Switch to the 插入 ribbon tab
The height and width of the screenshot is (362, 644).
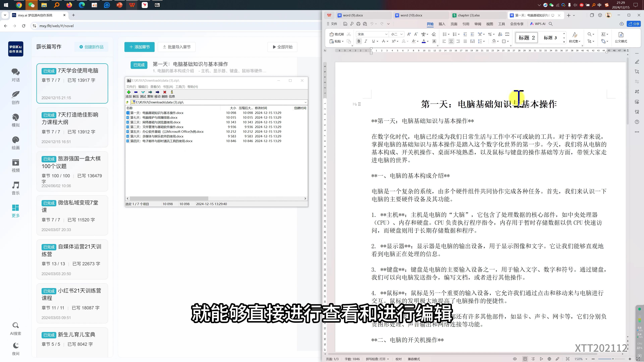point(442,24)
